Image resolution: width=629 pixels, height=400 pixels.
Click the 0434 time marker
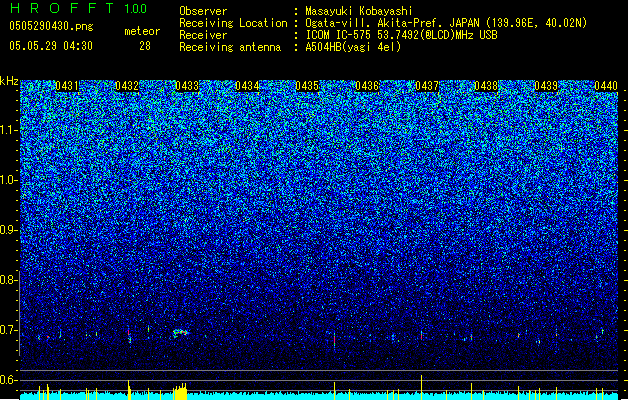point(247,86)
